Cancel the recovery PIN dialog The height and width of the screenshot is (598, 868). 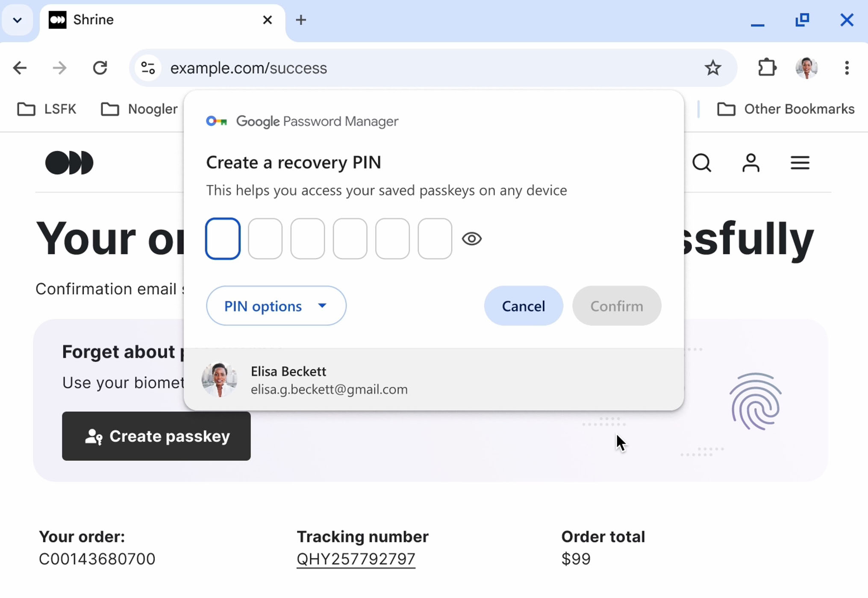tap(523, 306)
